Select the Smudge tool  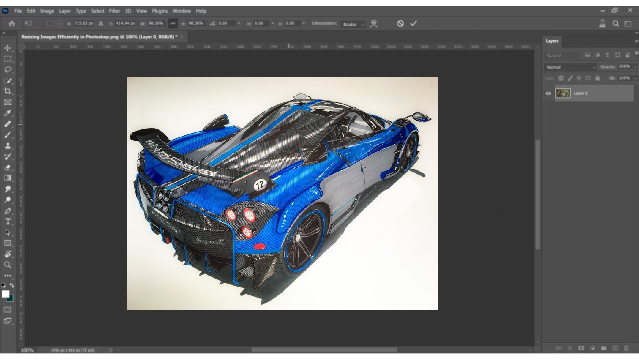point(8,189)
